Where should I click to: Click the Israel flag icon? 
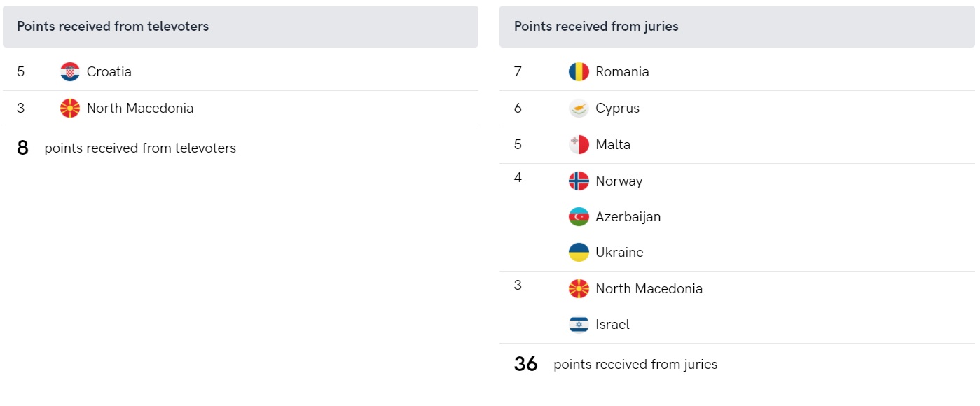pos(579,324)
